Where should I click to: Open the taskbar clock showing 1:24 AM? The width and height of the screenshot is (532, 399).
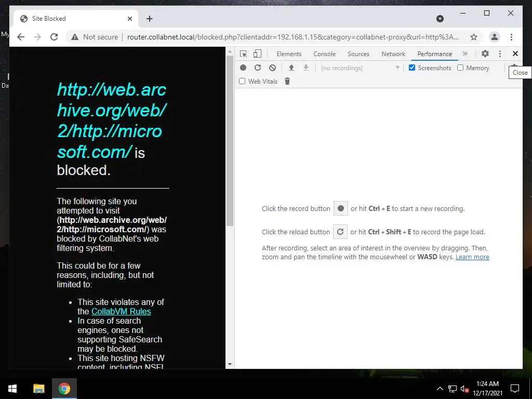(x=487, y=389)
